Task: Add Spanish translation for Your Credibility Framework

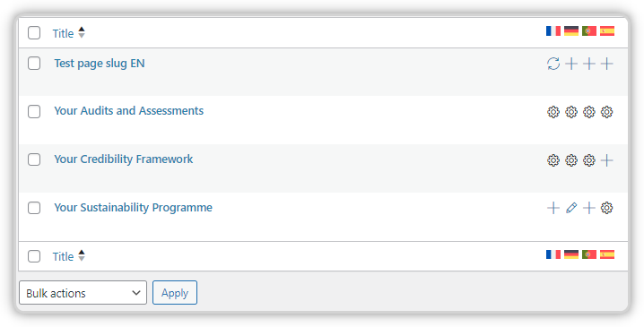Action: [x=607, y=160]
